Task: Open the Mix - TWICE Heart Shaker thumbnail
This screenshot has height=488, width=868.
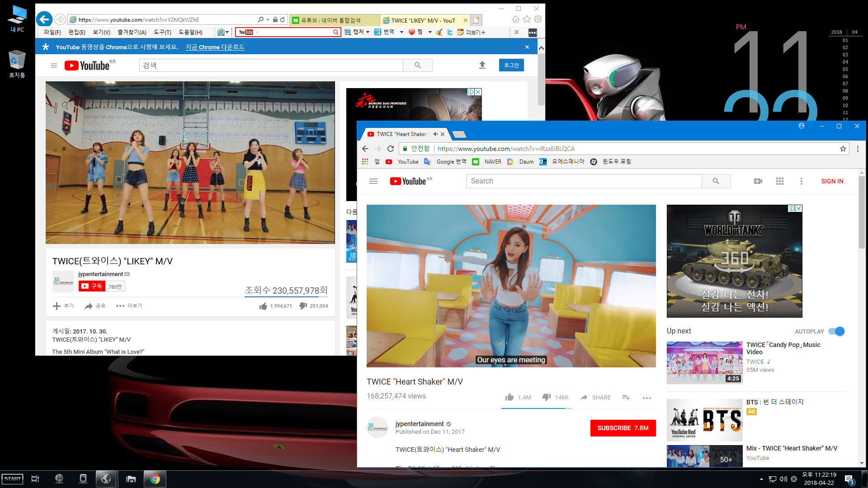Action: click(x=704, y=456)
